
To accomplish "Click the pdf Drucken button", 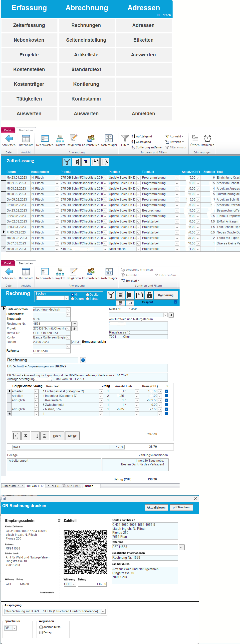I will point(181,507).
